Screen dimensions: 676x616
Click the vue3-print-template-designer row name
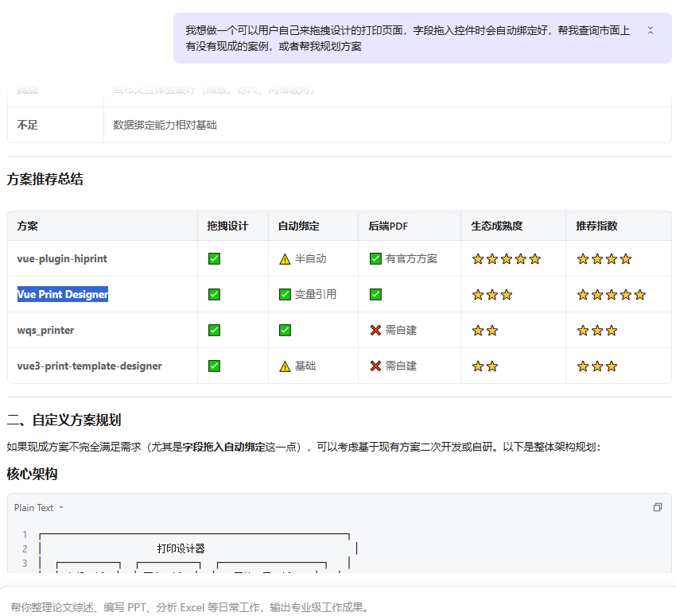(90, 366)
